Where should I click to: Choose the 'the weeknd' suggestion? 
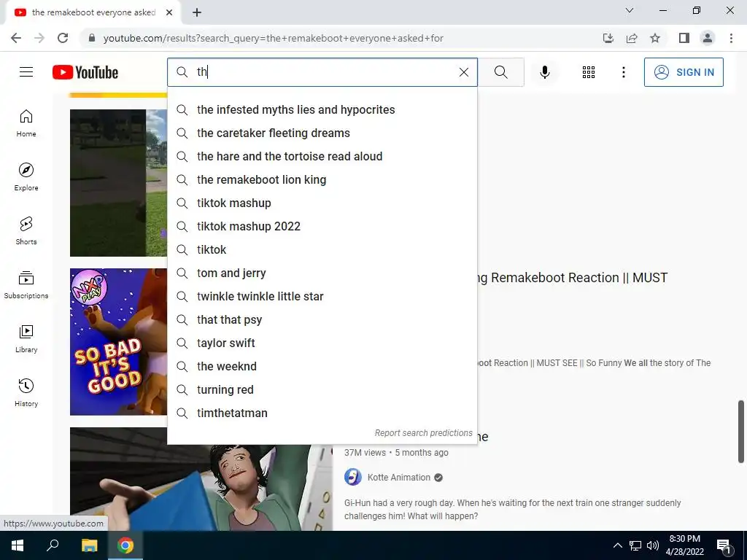[x=322, y=366]
